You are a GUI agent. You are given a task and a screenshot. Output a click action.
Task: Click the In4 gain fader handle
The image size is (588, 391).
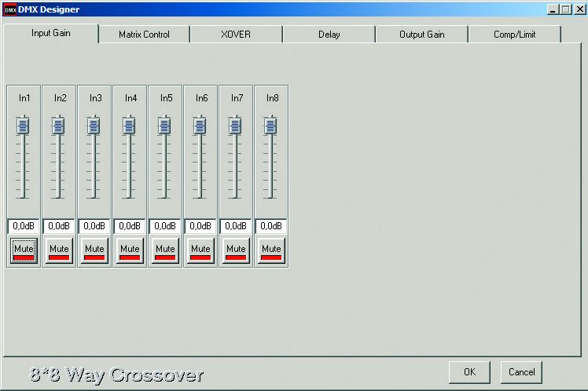(129, 126)
